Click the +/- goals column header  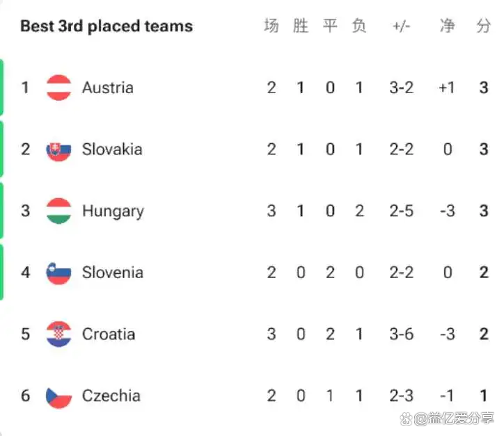[x=402, y=26]
